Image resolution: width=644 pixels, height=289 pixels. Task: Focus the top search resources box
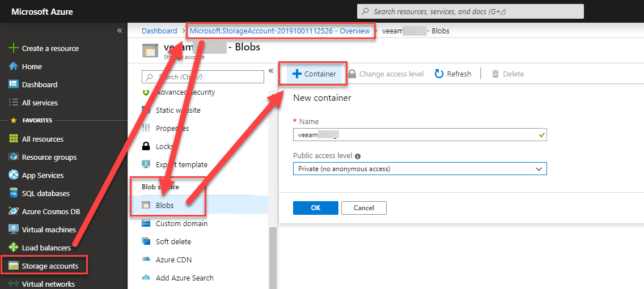tap(471, 11)
